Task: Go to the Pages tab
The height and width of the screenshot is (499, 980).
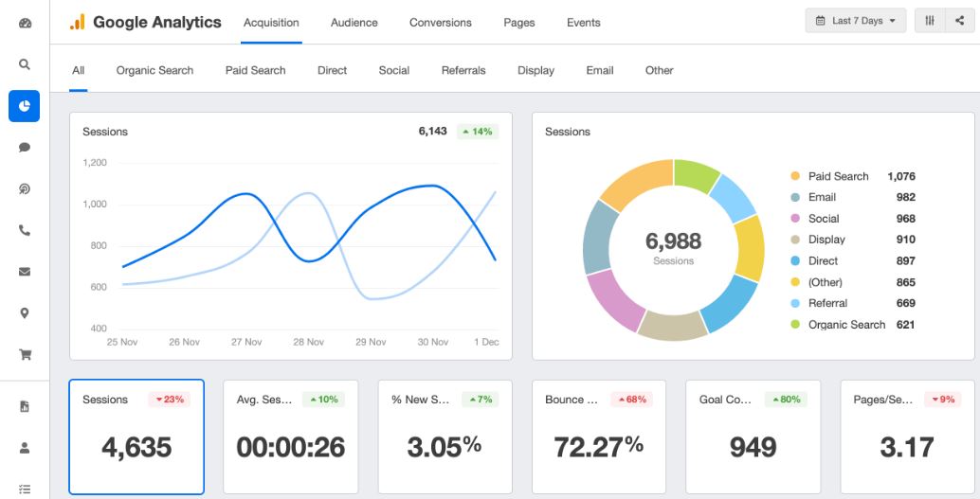Action: pyautogui.click(x=519, y=23)
